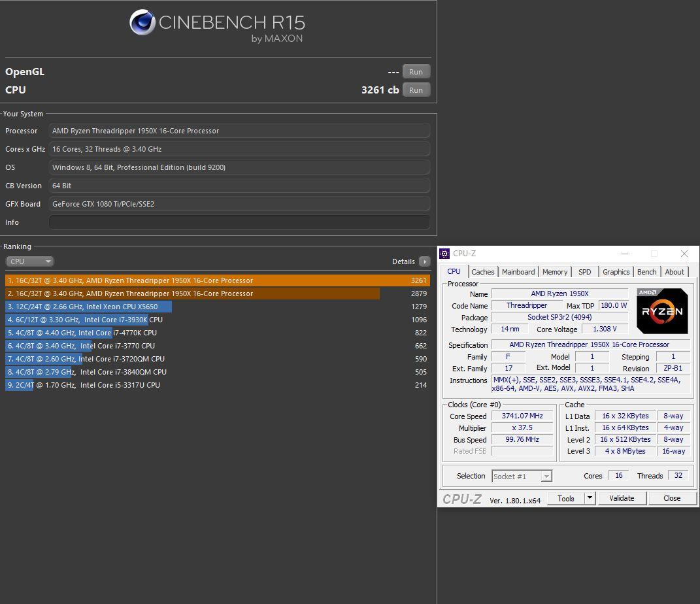
Task: Select the Core i7-3840QM ranking row
Action: (218, 372)
